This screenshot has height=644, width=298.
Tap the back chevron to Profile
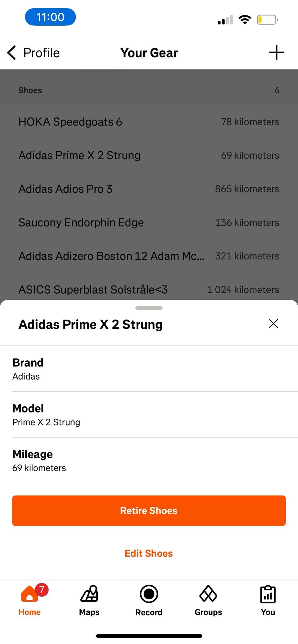pos(12,53)
